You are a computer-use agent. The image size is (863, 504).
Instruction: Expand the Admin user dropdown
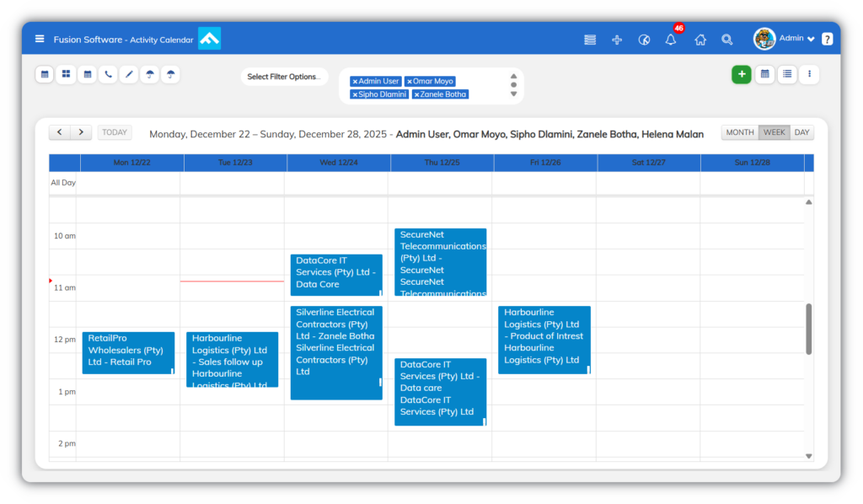(797, 39)
